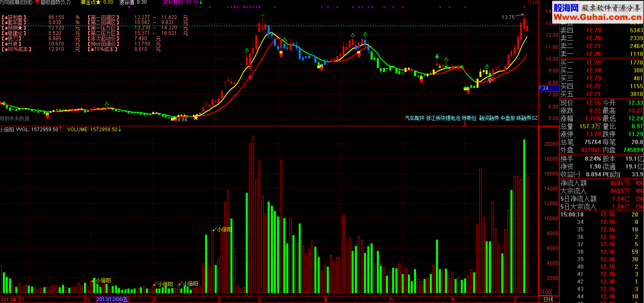
Task: Click the 2013/12/06/五 date marker
Action: coord(112,299)
